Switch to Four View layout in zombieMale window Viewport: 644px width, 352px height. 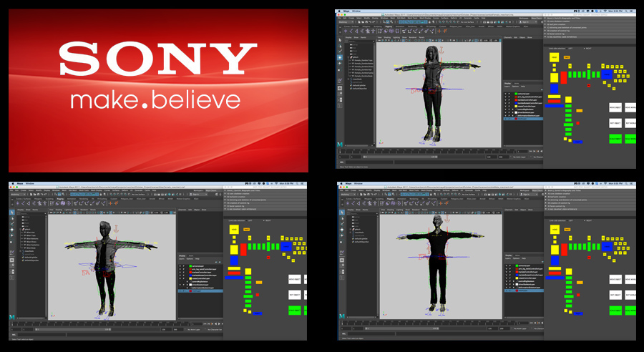pos(342,265)
